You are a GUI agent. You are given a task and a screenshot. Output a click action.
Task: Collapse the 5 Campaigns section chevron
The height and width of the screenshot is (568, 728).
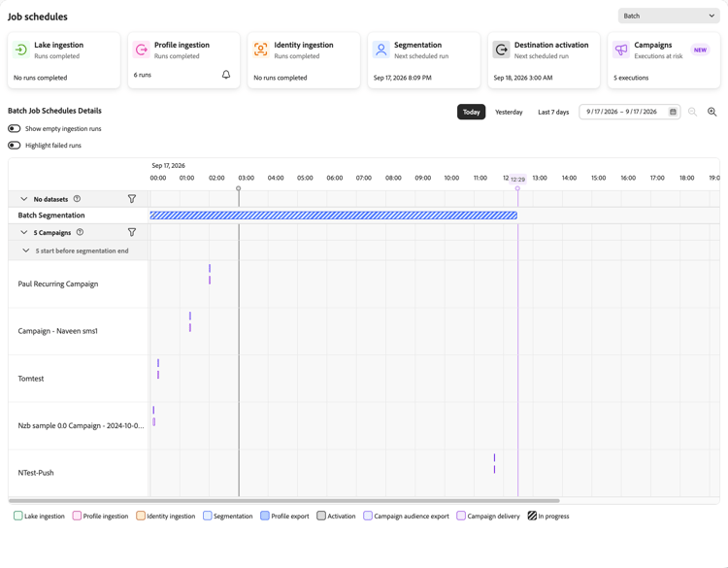(x=24, y=232)
